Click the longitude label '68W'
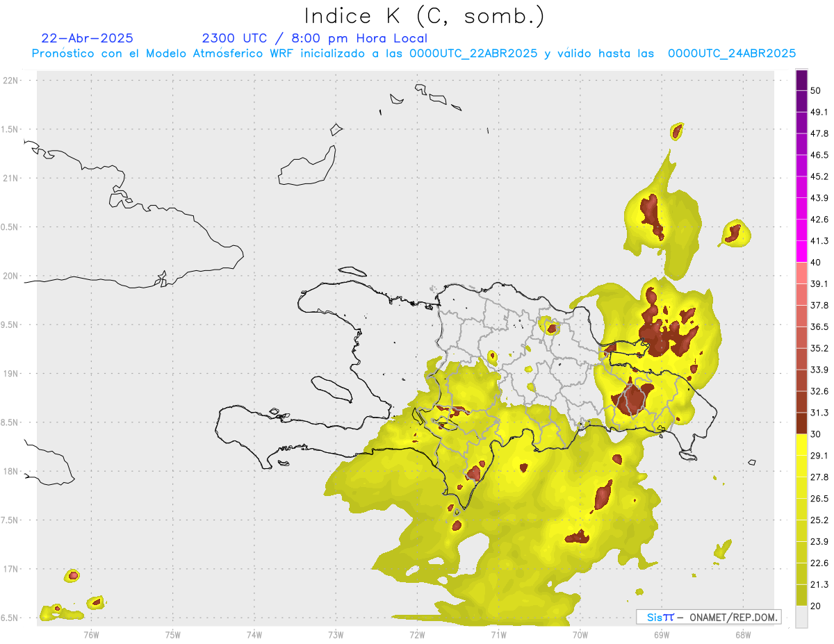834x644 pixels. [743, 634]
